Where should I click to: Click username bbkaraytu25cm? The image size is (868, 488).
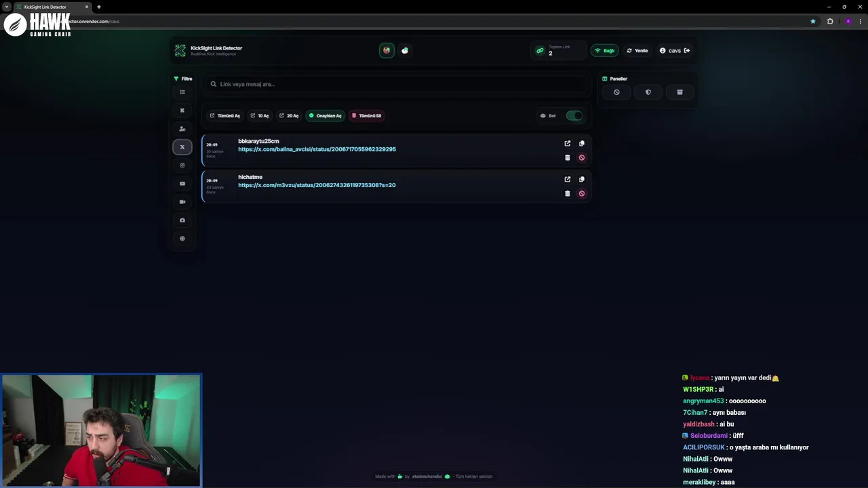[258, 141]
